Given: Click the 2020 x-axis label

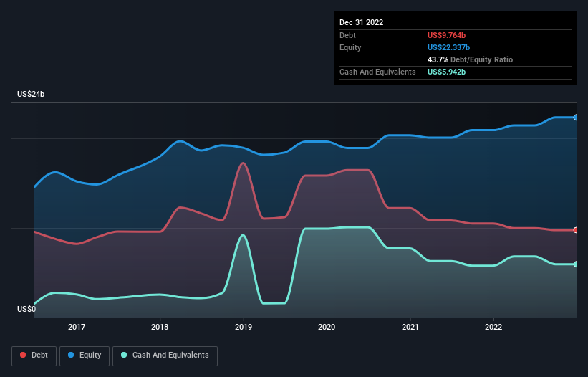Looking at the screenshot, I should [x=327, y=327].
